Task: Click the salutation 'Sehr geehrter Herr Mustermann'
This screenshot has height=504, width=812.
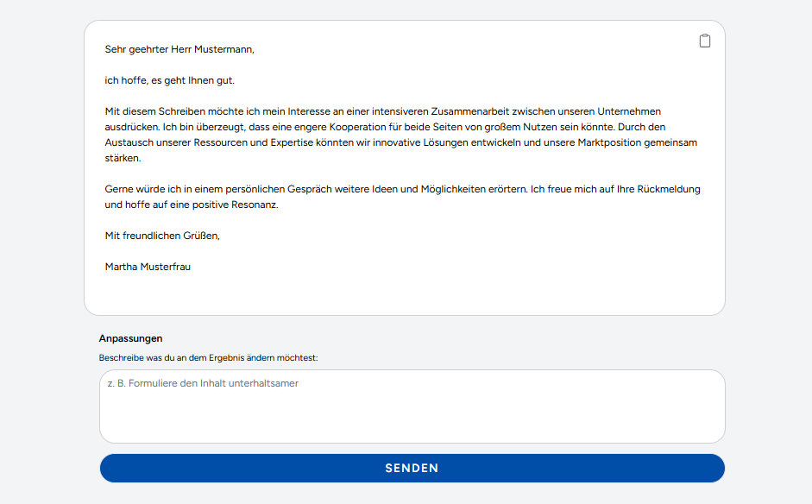Action: (179, 49)
